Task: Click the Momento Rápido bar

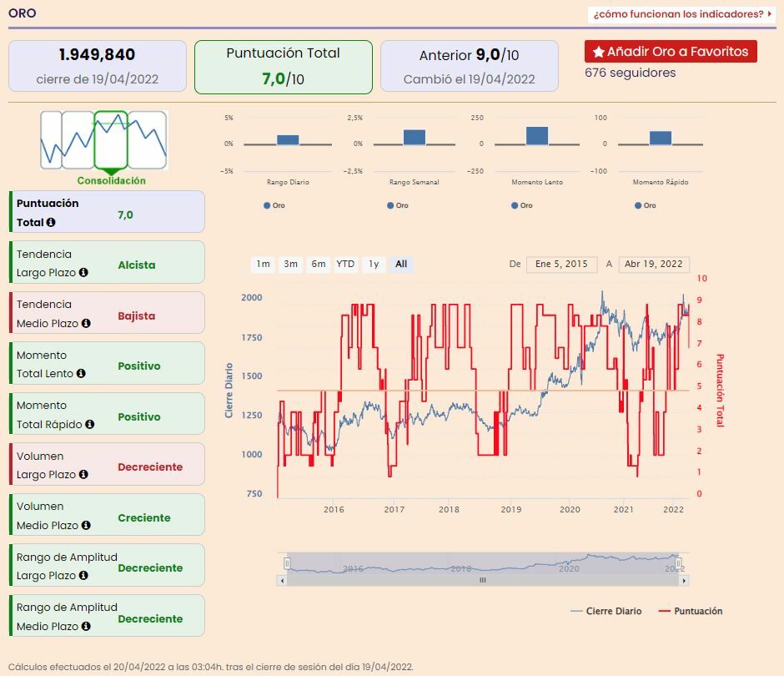Action: pos(661,138)
